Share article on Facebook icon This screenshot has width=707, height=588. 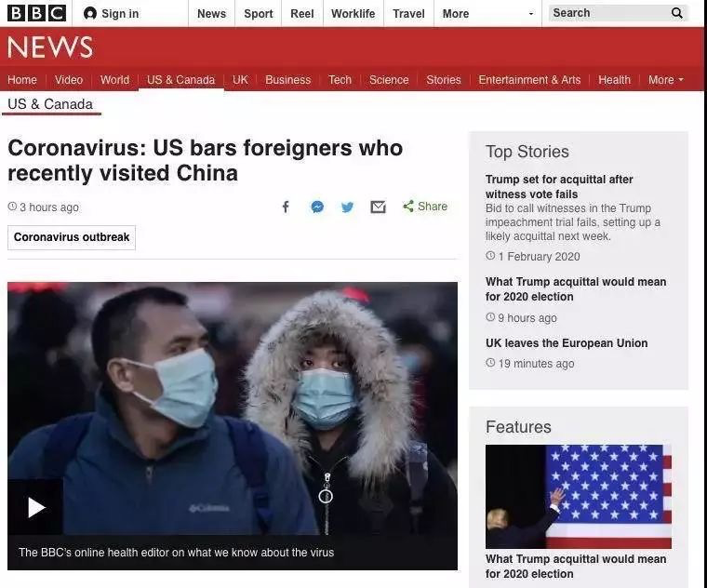tap(286, 207)
